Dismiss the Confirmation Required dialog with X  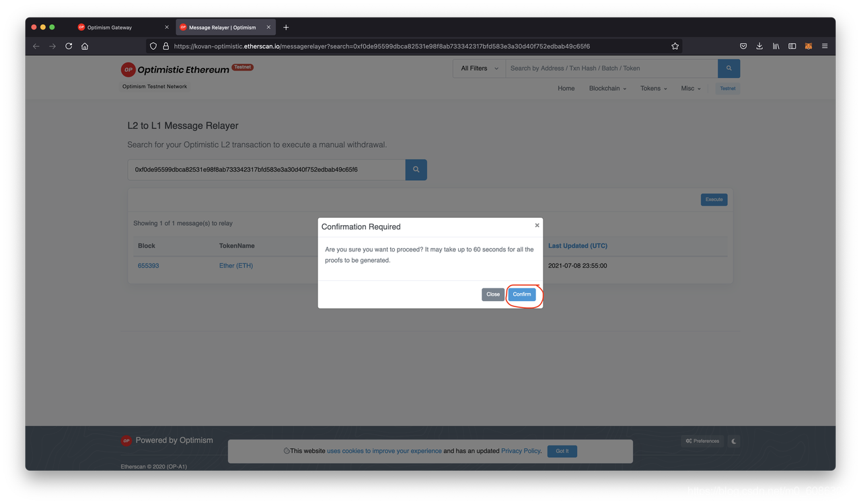537,225
